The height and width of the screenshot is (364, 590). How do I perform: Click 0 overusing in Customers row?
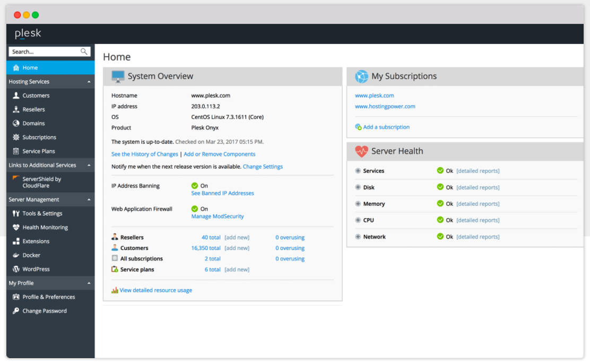290,248
